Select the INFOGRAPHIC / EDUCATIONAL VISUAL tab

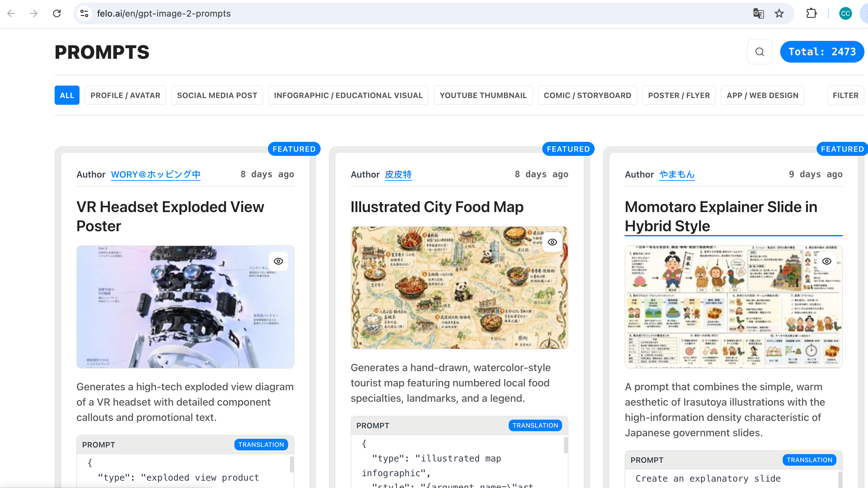click(348, 95)
